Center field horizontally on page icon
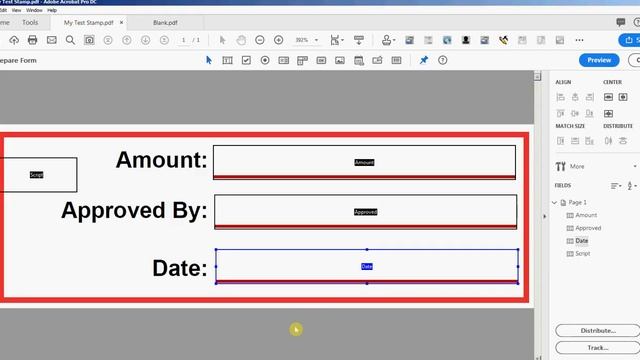The image size is (640, 360). click(608, 97)
